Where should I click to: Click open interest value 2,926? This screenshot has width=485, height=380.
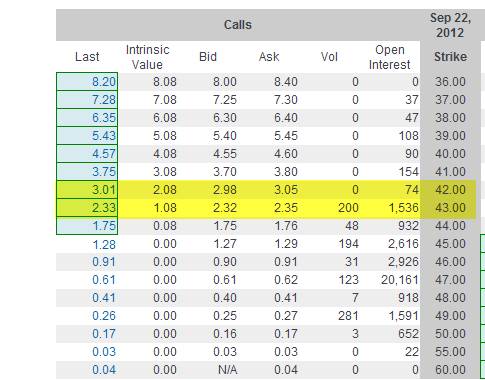point(403,262)
